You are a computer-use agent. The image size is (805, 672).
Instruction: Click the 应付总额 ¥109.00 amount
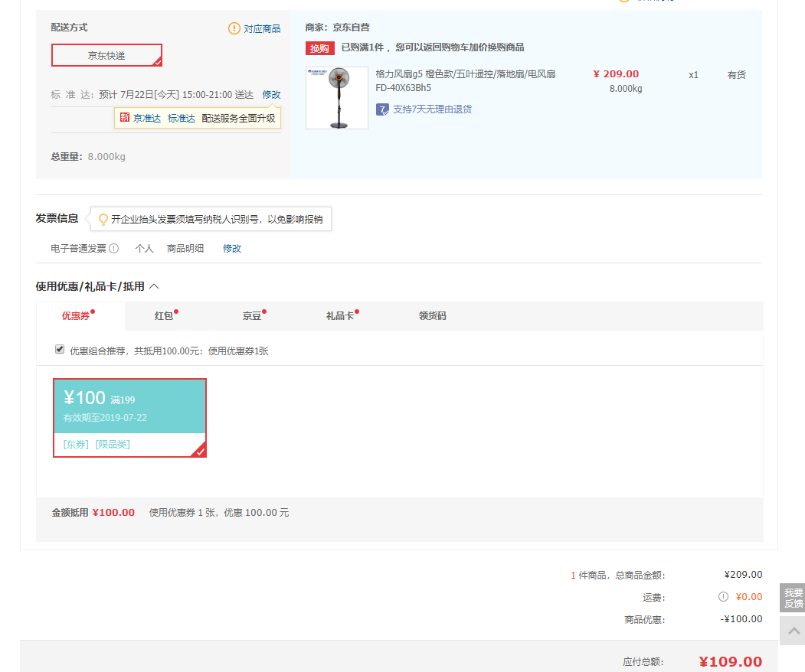pos(730,661)
